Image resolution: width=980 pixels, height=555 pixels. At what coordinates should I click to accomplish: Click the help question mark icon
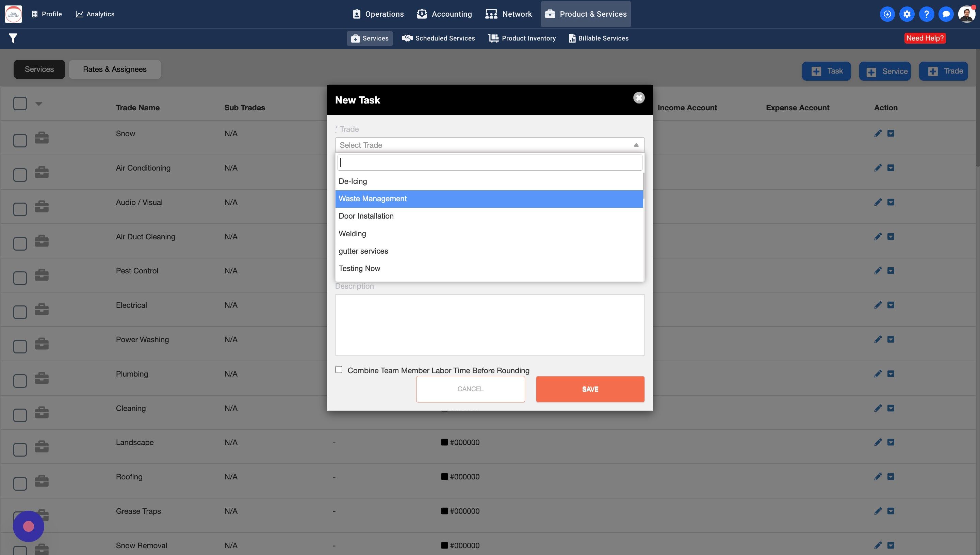click(x=926, y=14)
